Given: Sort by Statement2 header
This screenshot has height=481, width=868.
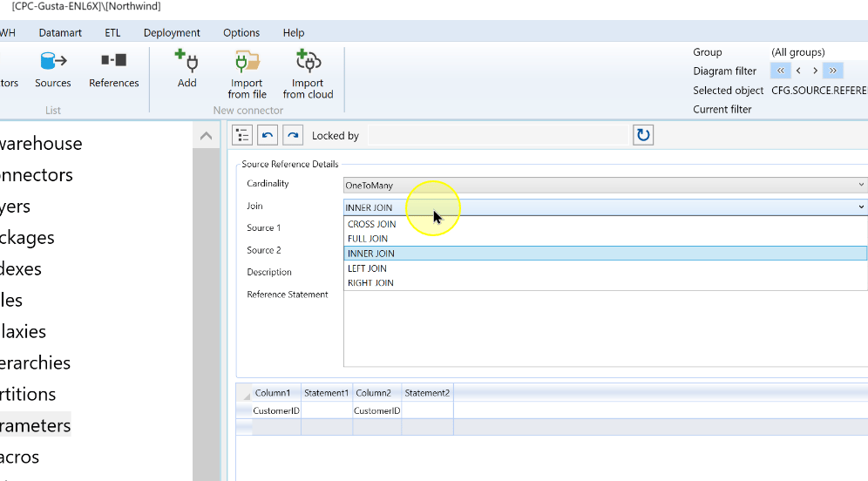Looking at the screenshot, I should 427,393.
